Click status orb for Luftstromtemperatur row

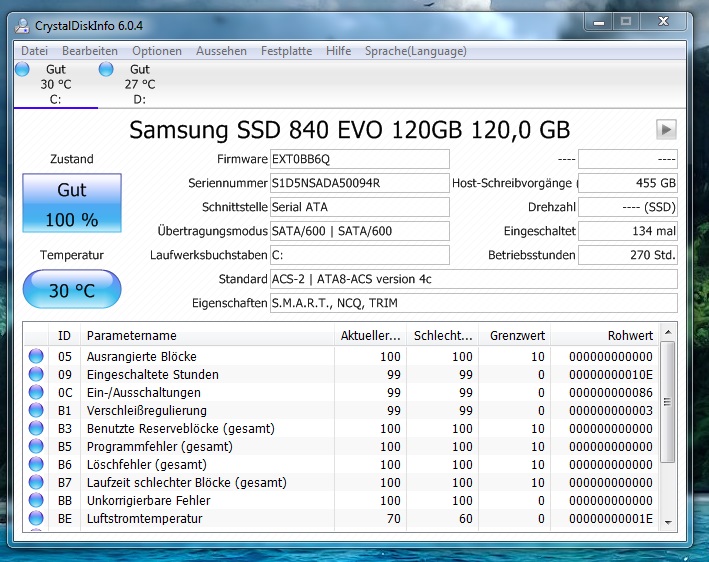click(x=36, y=519)
